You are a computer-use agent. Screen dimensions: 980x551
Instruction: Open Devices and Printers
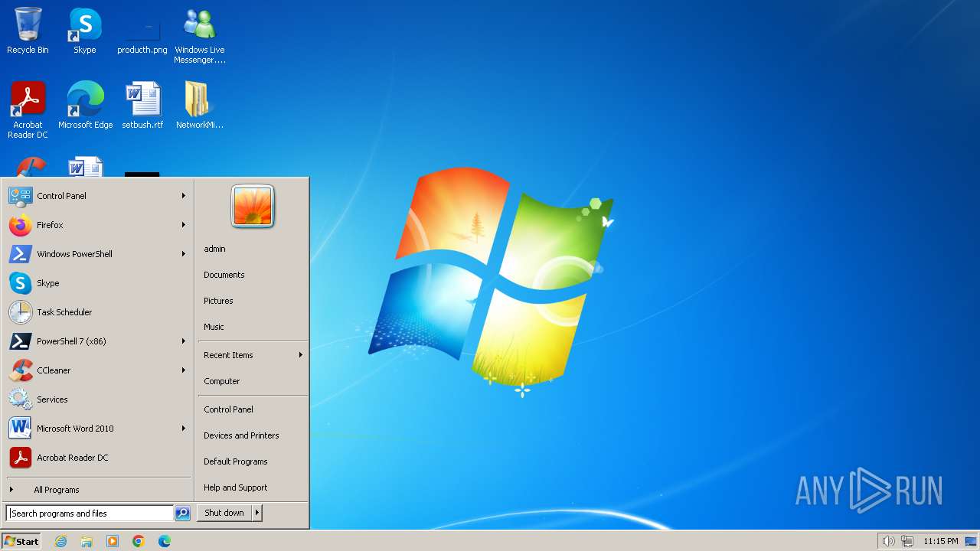252,435
